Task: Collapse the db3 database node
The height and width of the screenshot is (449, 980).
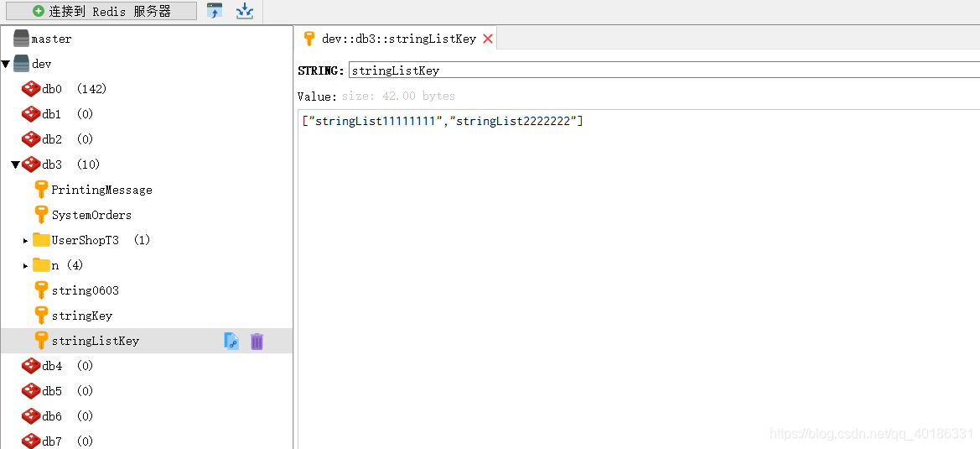Action: click(x=16, y=164)
